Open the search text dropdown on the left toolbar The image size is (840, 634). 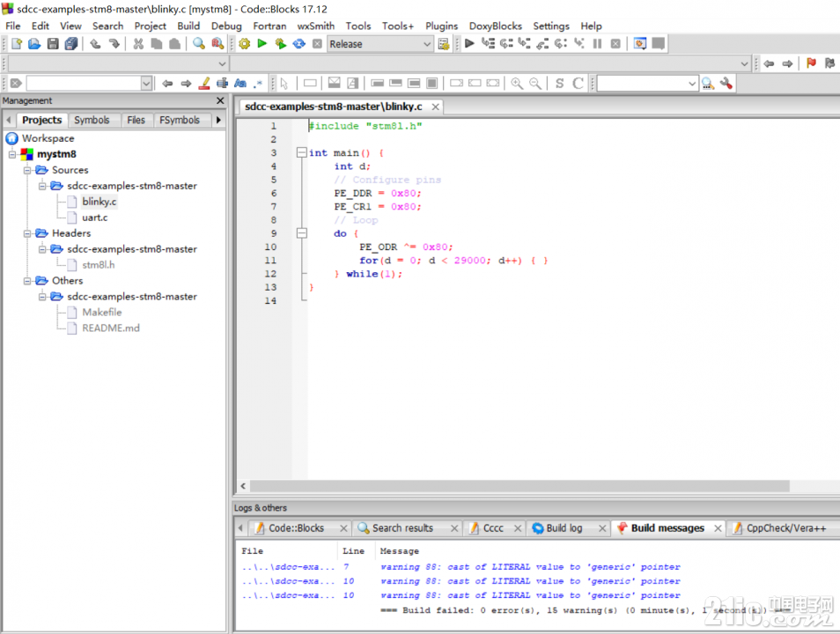145,83
